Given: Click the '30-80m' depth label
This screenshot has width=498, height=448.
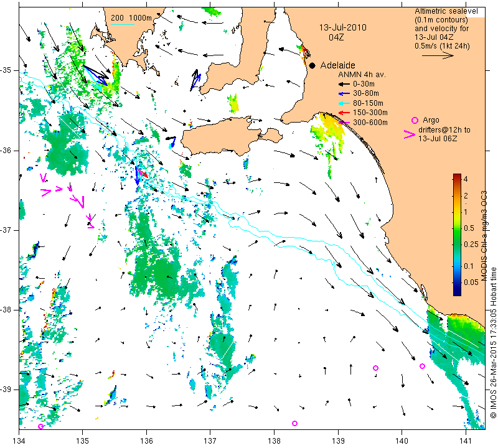Looking at the screenshot, I should tap(366, 93).
